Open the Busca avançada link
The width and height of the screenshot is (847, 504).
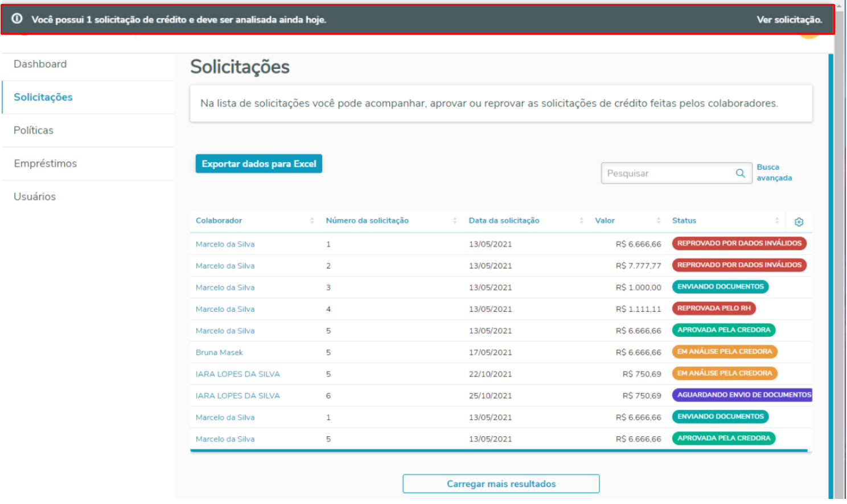[x=774, y=172]
